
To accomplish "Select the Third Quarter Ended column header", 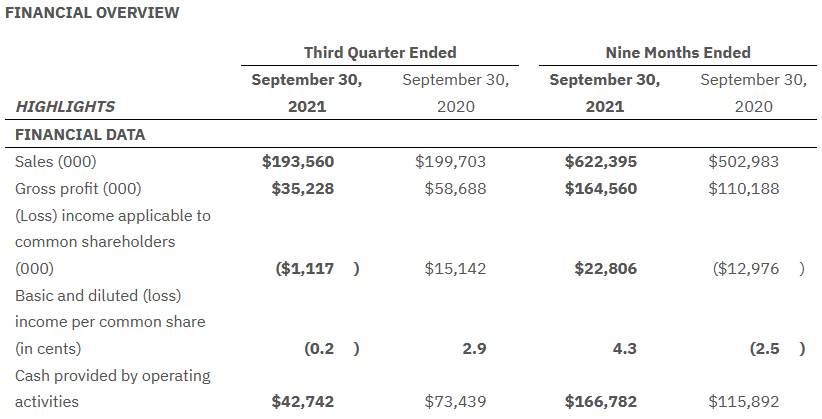I will pos(380,52).
